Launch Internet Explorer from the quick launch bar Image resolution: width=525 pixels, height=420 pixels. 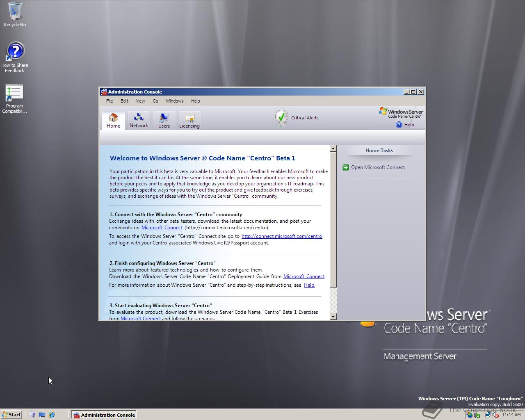52,415
